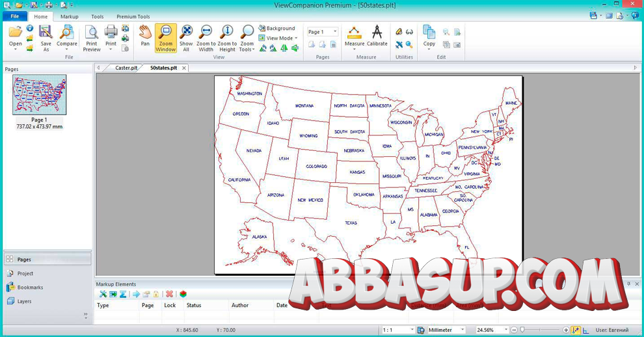Open the Bookmarks panel button
Screen dimensions: 644x337
30,288
